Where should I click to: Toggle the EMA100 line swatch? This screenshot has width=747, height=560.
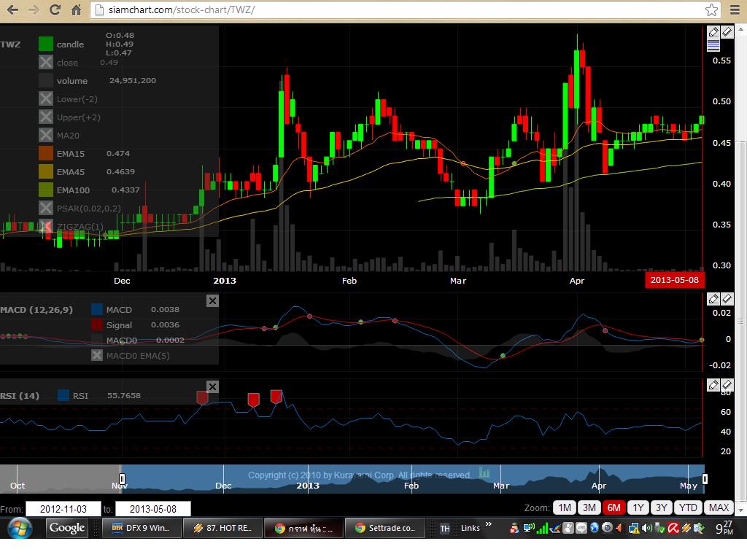[46, 190]
